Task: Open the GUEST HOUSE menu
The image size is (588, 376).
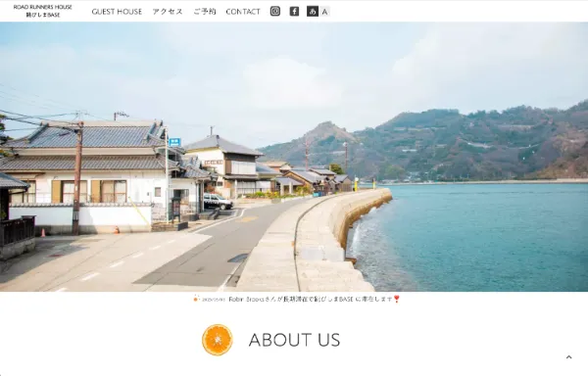Action: (x=117, y=12)
